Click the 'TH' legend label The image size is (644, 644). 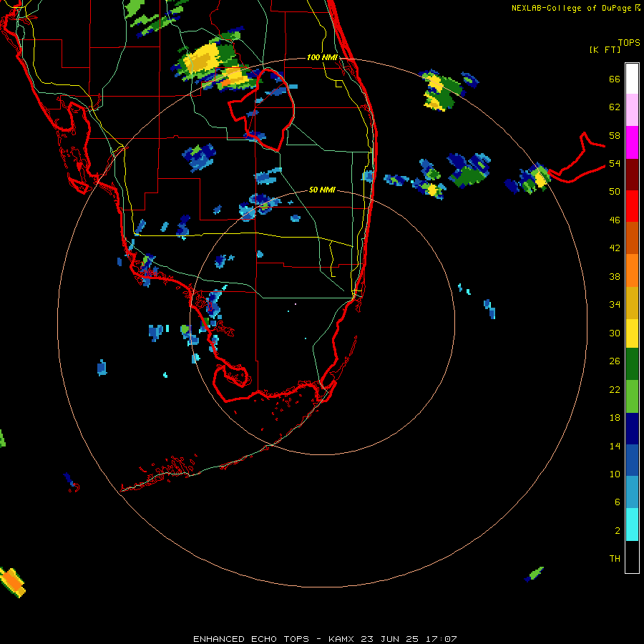(x=615, y=559)
